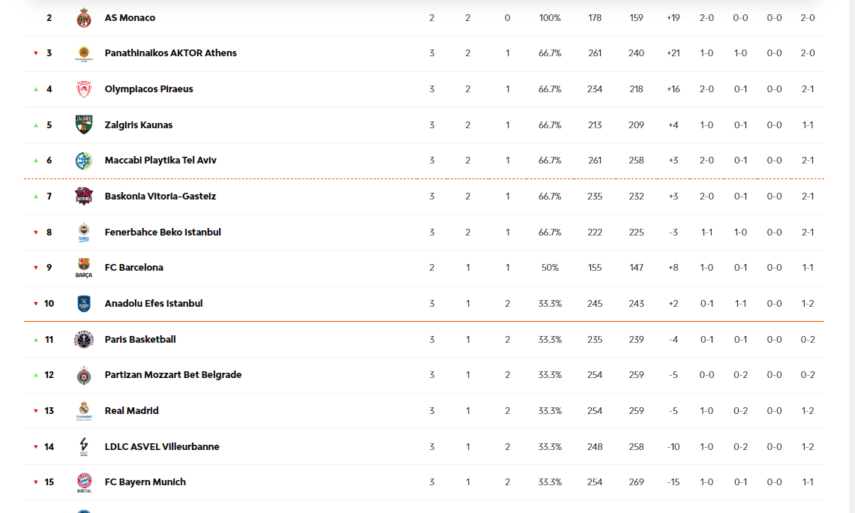Image resolution: width=855 pixels, height=513 pixels.
Task: Click the AS Monaco team logo
Action: click(84, 18)
